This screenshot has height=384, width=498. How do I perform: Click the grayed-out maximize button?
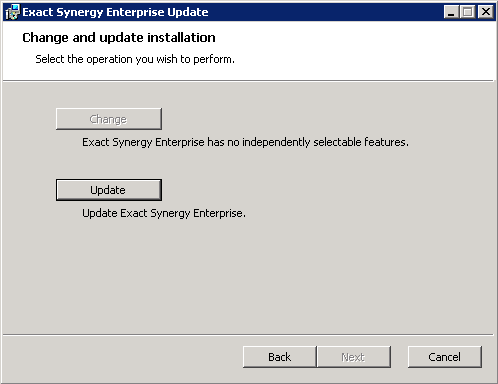click(x=467, y=12)
